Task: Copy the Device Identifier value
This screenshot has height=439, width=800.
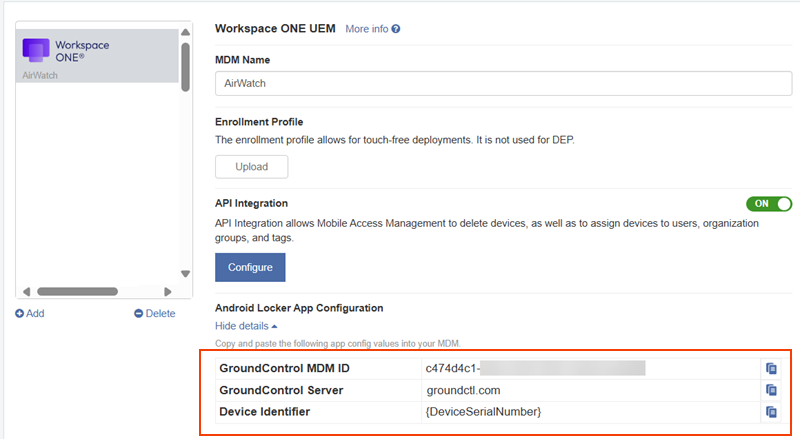Action: point(771,411)
